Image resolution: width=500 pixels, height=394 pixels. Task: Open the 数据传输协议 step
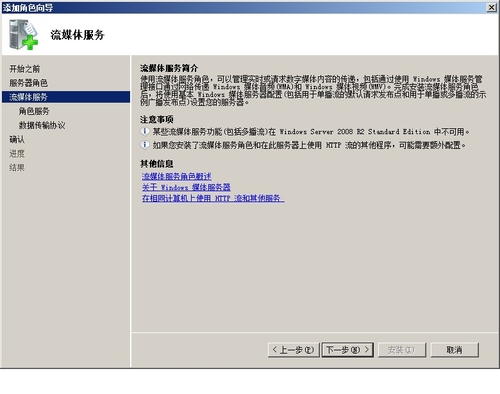(42, 125)
